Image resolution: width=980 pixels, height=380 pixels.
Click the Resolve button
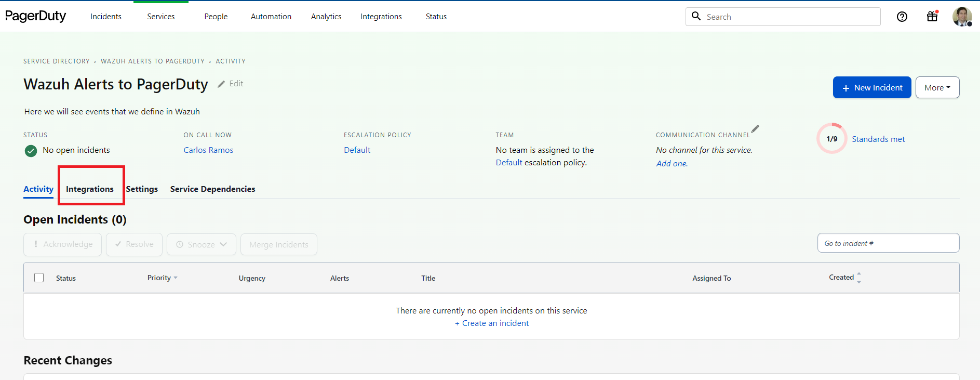[x=134, y=244]
